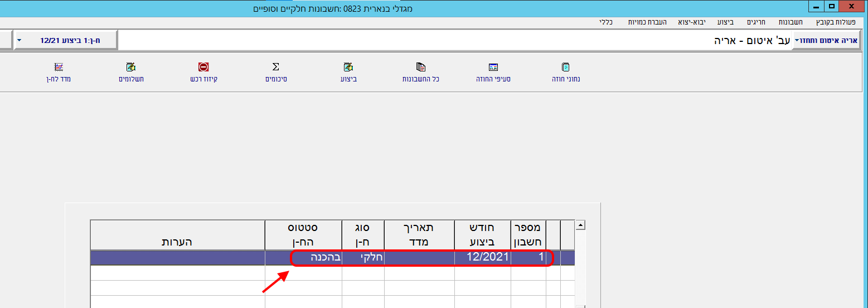Open the יבוא-יצוא import-export menu
Image resolution: width=868 pixels, height=308 pixels.
(692, 22)
